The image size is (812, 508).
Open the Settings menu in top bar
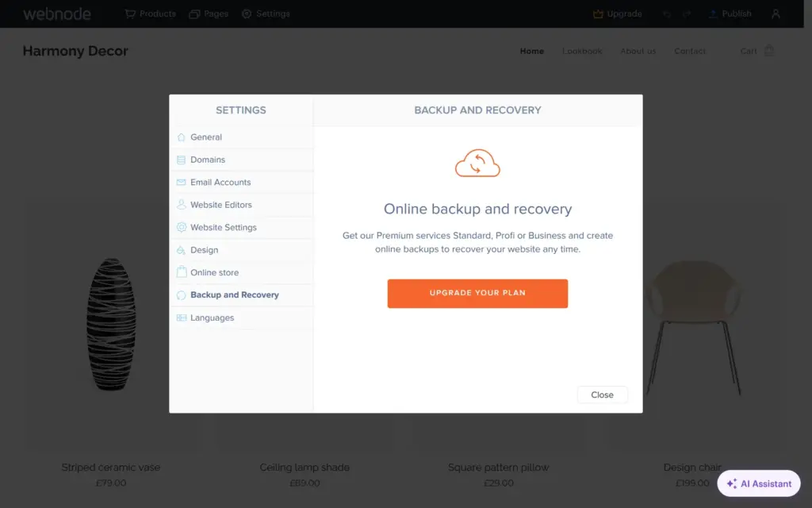coord(266,14)
